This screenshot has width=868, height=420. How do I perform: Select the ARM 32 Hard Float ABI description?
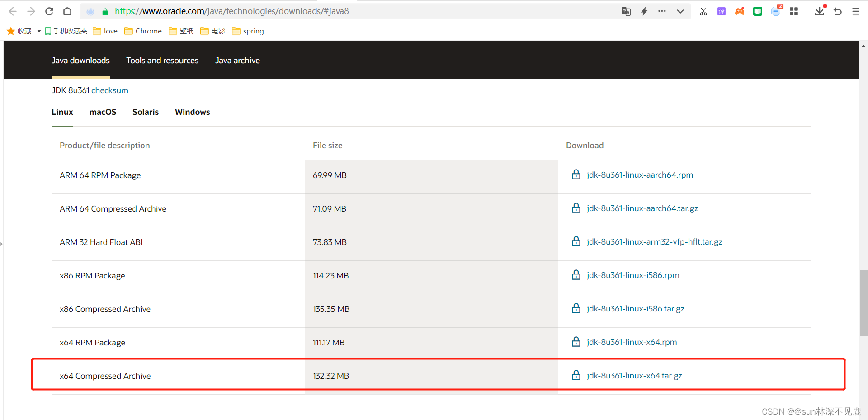tap(101, 242)
